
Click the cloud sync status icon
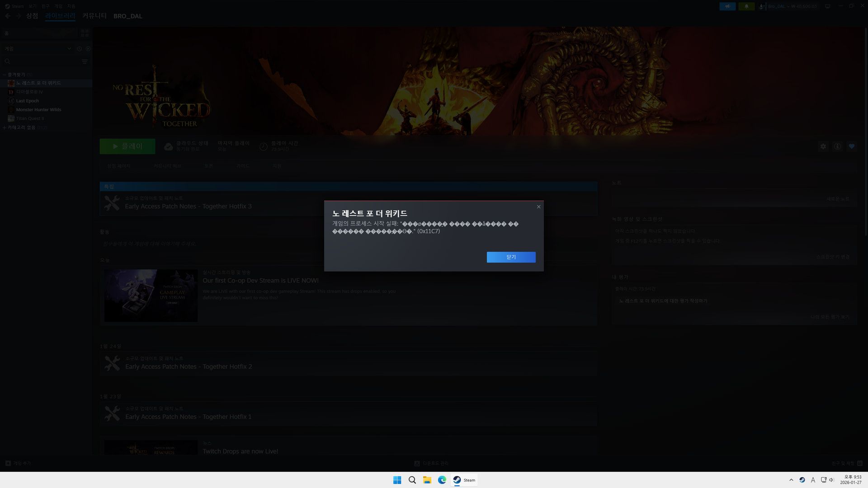tap(168, 146)
